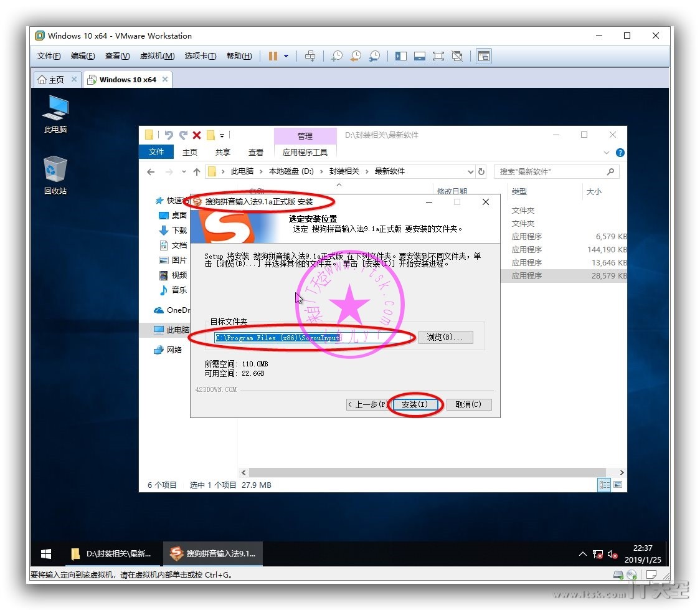Select 网络 in the Explorer sidebar
This screenshot has height=610, width=700.
coord(169,350)
